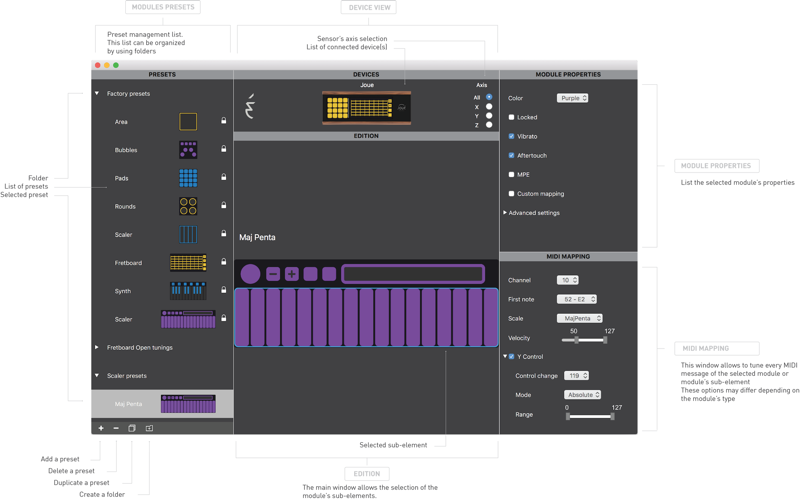The height and width of the screenshot is (500, 800).
Task: Click the DEVICES panel header
Action: tap(366, 74)
